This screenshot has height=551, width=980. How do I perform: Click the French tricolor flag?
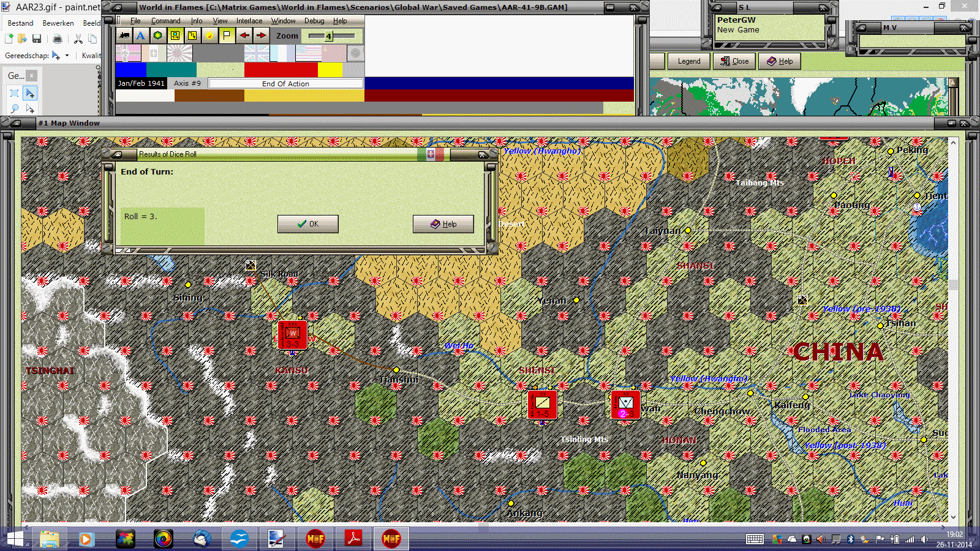click(282, 53)
